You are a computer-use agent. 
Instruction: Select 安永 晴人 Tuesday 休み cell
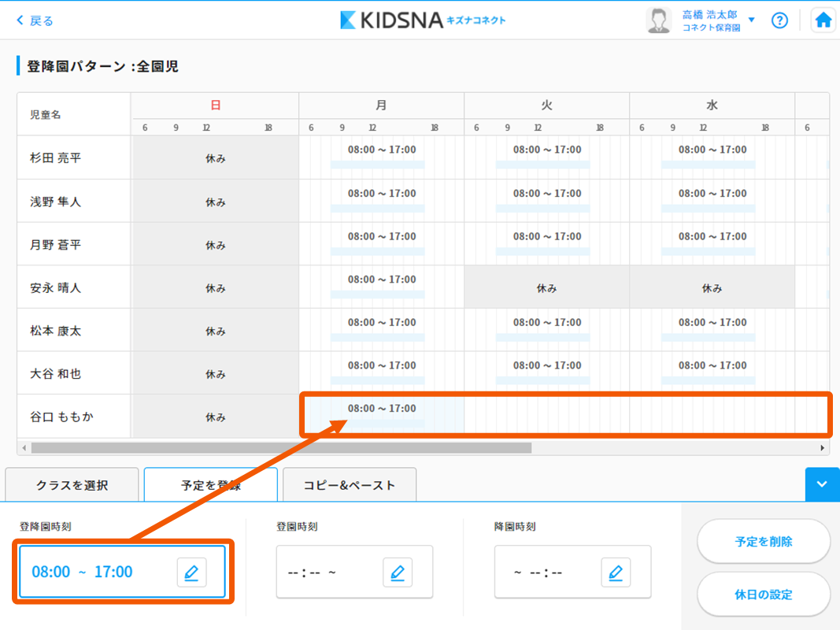[x=546, y=288]
